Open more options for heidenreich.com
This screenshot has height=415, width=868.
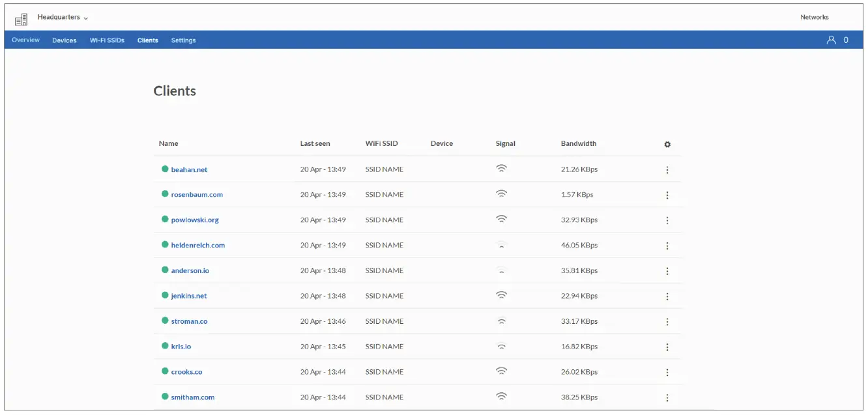tap(667, 246)
